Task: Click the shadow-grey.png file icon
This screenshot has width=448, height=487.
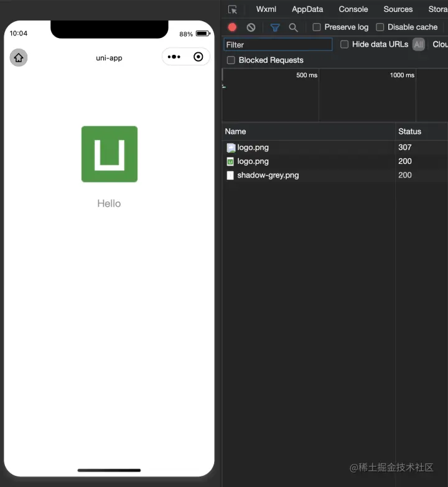Action: pyautogui.click(x=230, y=176)
